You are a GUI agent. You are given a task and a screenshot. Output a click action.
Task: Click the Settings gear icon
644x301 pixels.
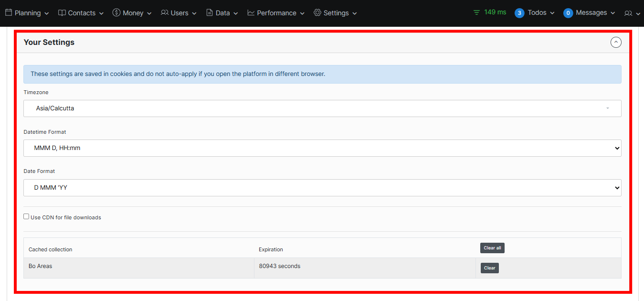[x=317, y=13]
